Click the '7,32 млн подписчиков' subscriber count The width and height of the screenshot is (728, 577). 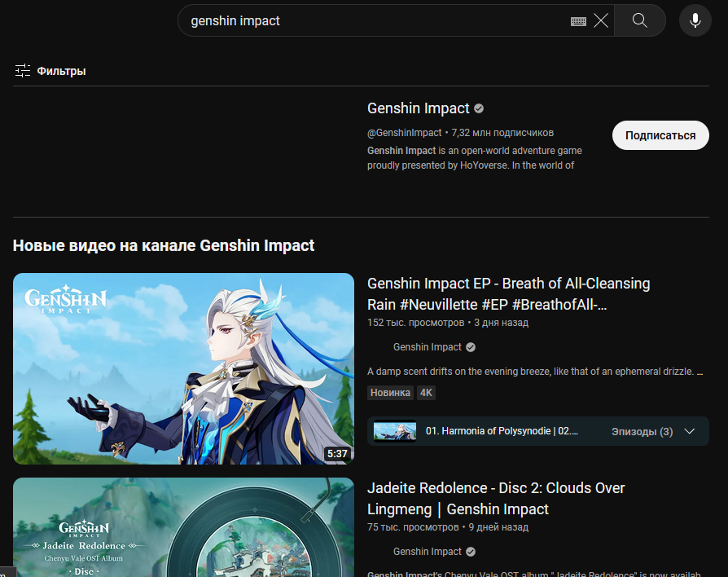click(502, 133)
